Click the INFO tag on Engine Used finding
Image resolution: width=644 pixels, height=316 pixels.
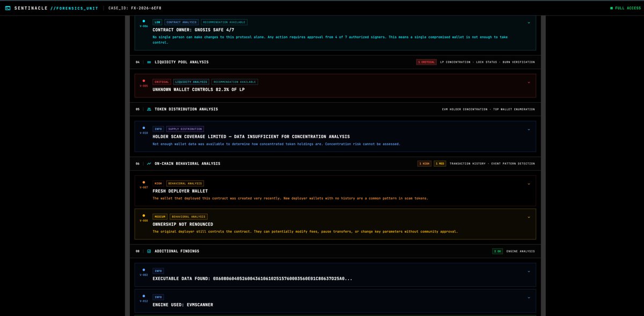click(x=158, y=297)
